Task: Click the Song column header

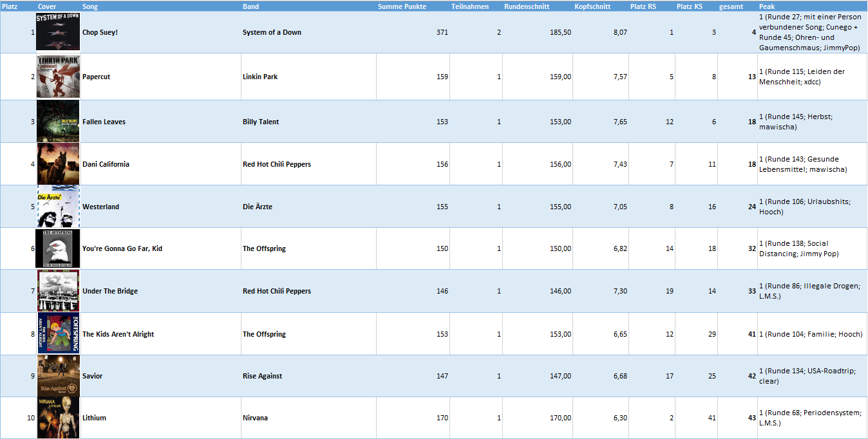Action: [91, 6]
